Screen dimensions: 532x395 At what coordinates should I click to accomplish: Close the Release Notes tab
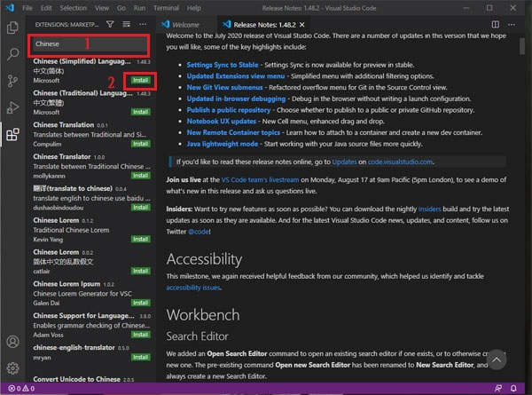tap(302, 25)
